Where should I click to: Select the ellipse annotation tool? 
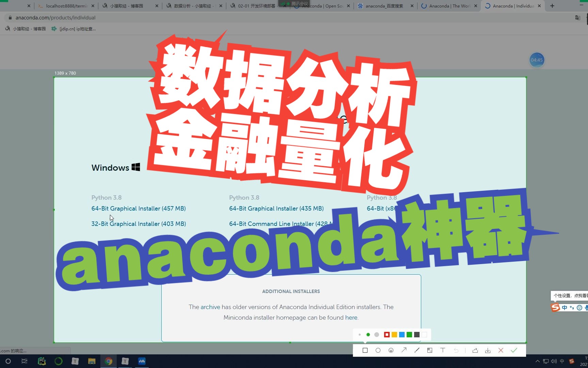tap(378, 350)
